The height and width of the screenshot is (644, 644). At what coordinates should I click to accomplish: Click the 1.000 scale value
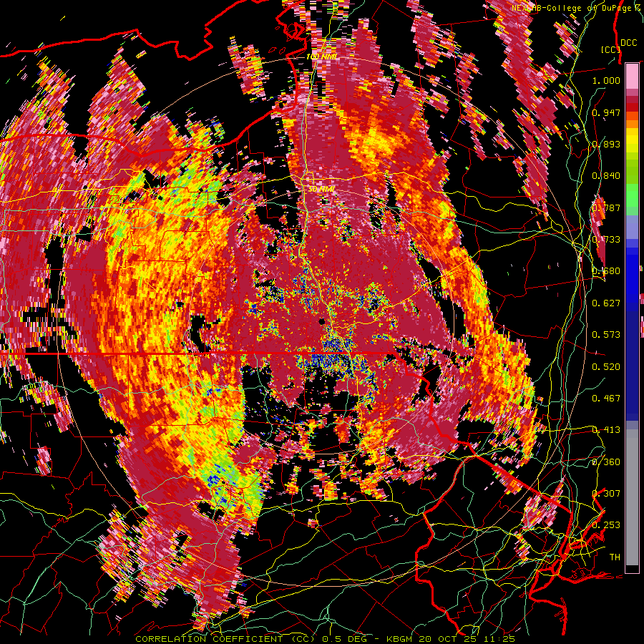coord(606,80)
